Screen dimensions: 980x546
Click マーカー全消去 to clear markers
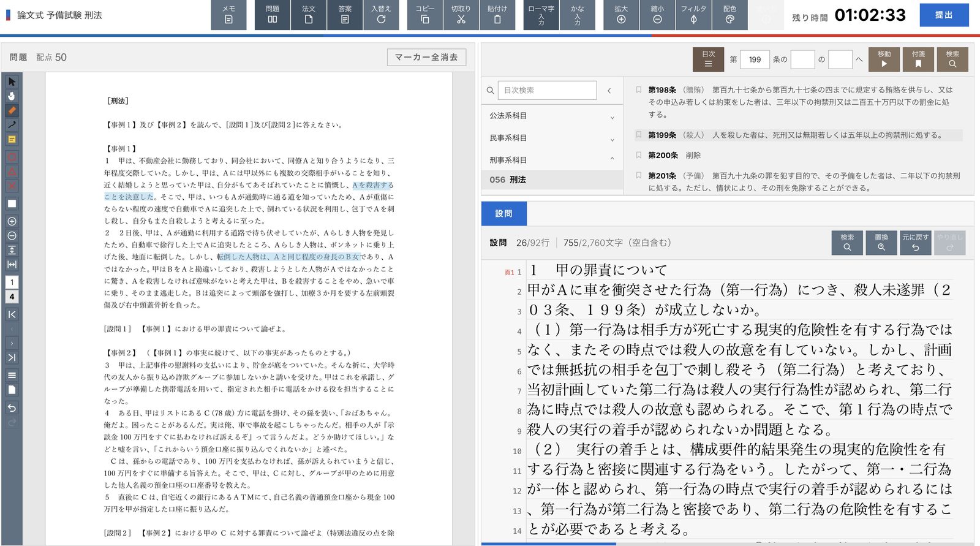426,57
